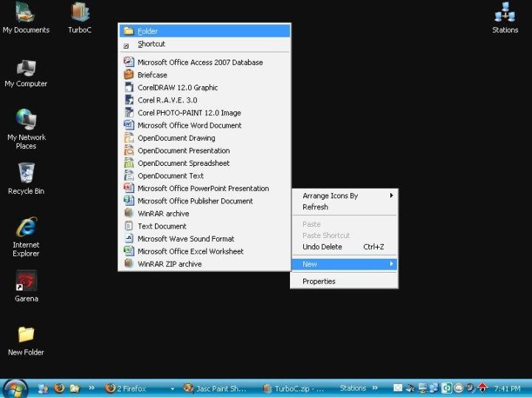Select the TurboC desktop icon
Screen dimensions: 532x398
[x=80, y=18]
